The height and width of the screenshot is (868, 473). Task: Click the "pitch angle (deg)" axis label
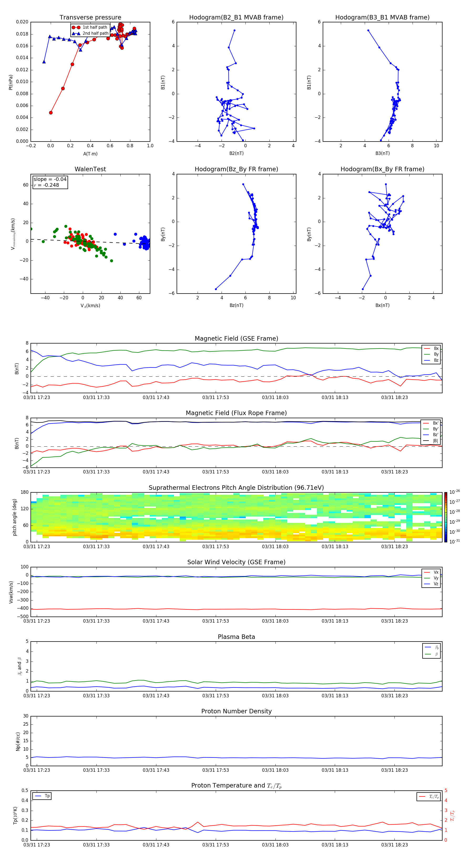14,517
